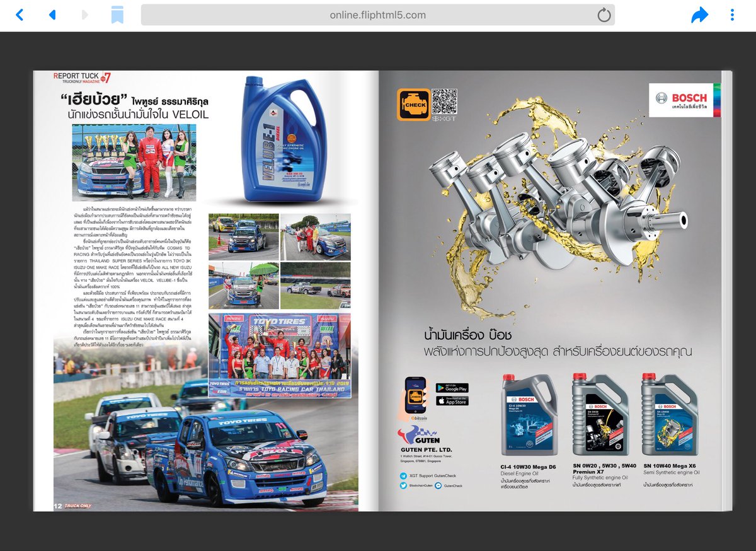Click the 'SN 10W40 Mega X6' label
Image resolution: width=756 pixels, height=551 pixels.
pyautogui.click(x=670, y=466)
